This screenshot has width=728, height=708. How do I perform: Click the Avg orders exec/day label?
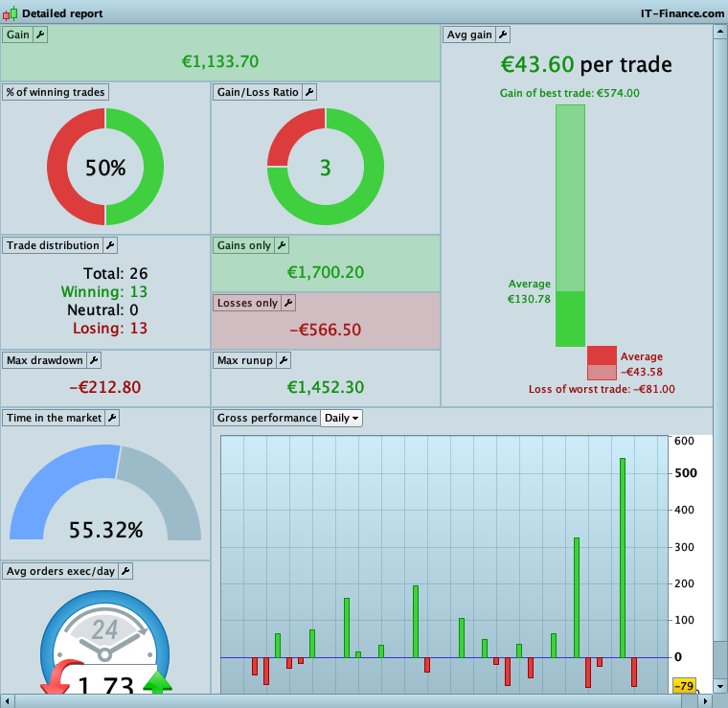(x=60, y=571)
